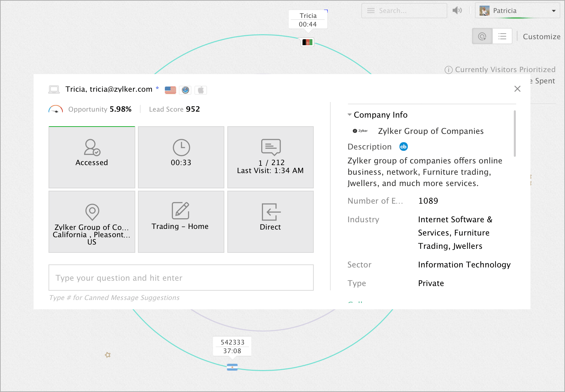Click Zylker Group of Companies name

pyautogui.click(x=431, y=131)
